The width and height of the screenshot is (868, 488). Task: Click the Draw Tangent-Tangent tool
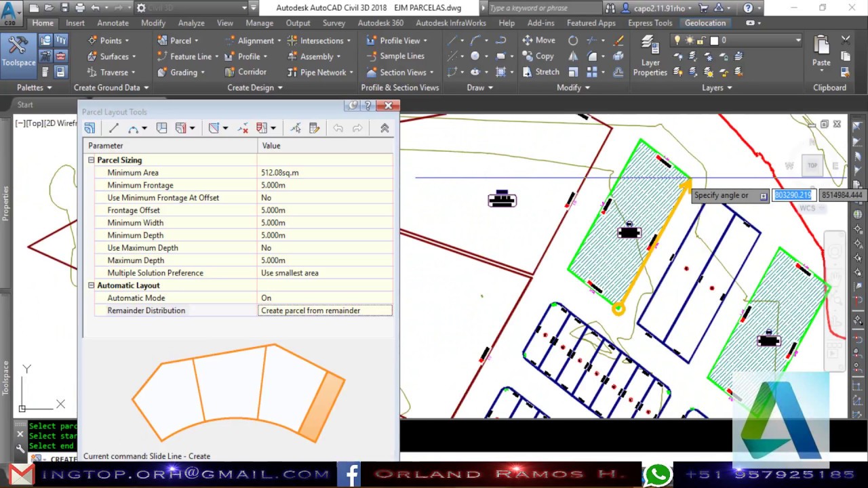[x=161, y=128]
